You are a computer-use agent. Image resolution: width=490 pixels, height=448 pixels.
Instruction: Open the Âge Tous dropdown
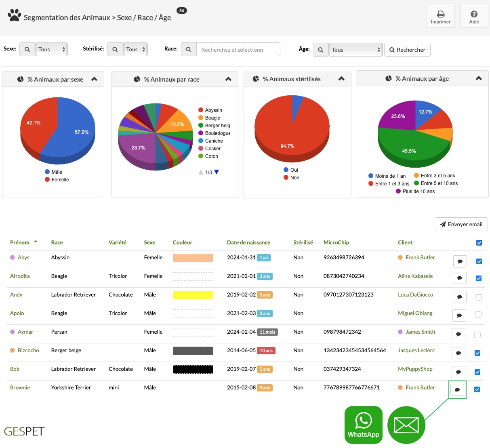pyautogui.click(x=355, y=50)
